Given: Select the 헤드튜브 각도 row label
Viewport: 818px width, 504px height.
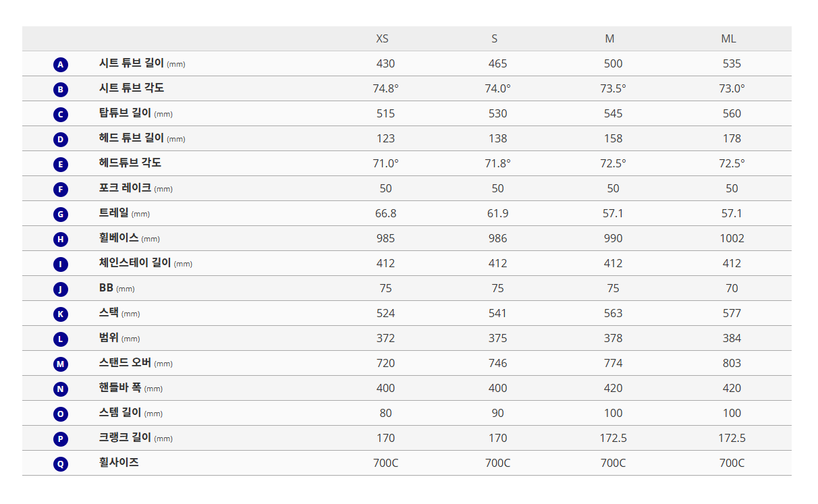Looking at the screenshot, I should (x=130, y=163).
